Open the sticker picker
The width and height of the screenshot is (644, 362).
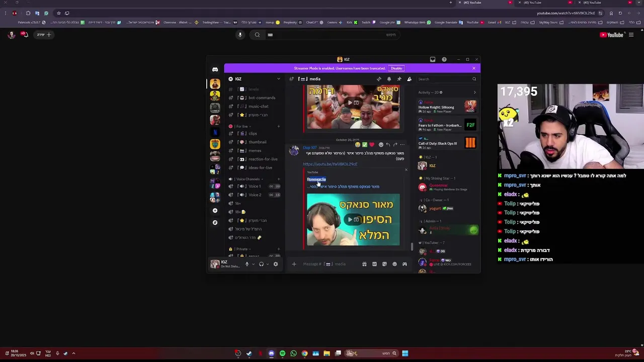click(x=384, y=264)
